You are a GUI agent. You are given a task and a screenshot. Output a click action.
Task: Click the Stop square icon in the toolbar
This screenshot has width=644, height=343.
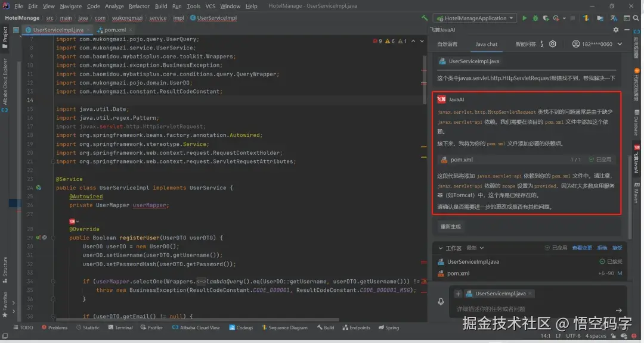point(572,18)
